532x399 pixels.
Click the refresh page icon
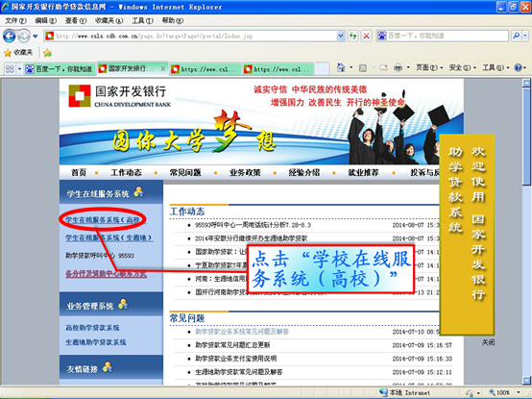352,36
